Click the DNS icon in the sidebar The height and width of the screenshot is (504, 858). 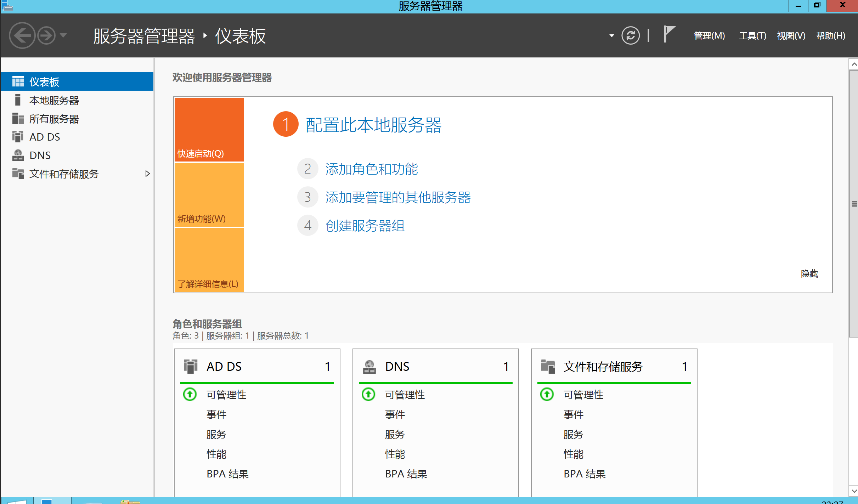(x=18, y=155)
